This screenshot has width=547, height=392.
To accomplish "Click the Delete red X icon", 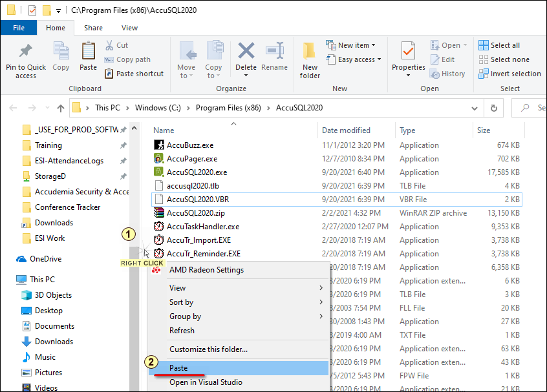I will click(246, 51).
